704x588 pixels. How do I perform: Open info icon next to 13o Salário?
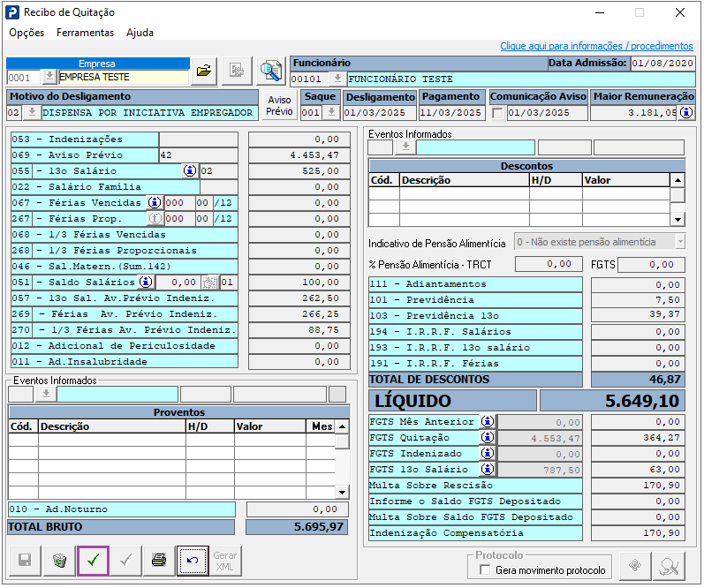pyautogui.click(x=189, y=170)
